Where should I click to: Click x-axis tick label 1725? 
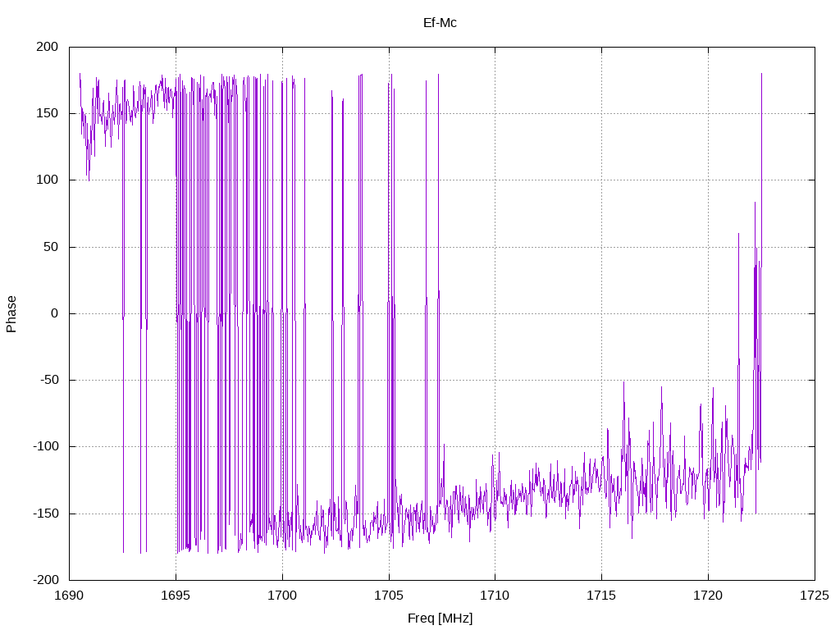tap(815, 596)
